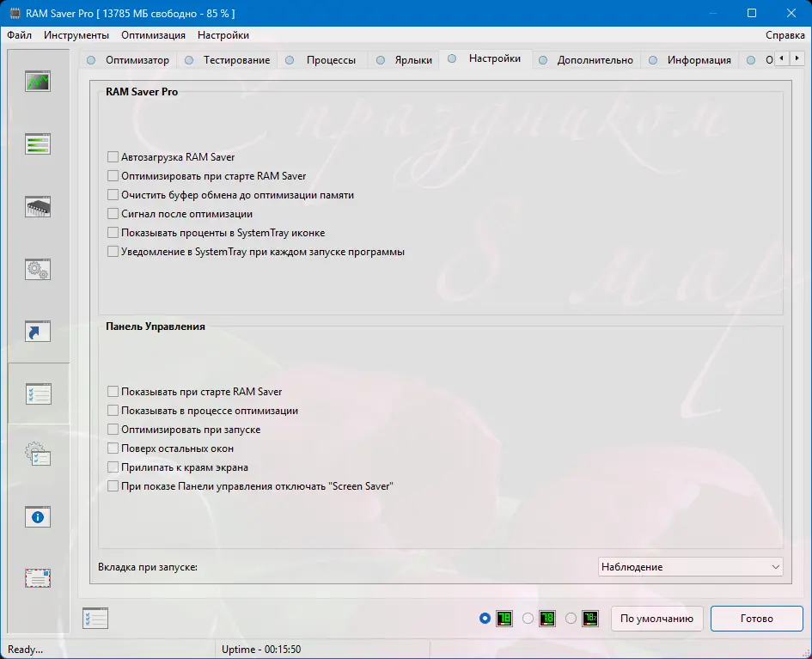This screenshot has width=812, height=659.
Task: Check Показывать при старте RAM Saver
Action: click(x=113, y=392)
